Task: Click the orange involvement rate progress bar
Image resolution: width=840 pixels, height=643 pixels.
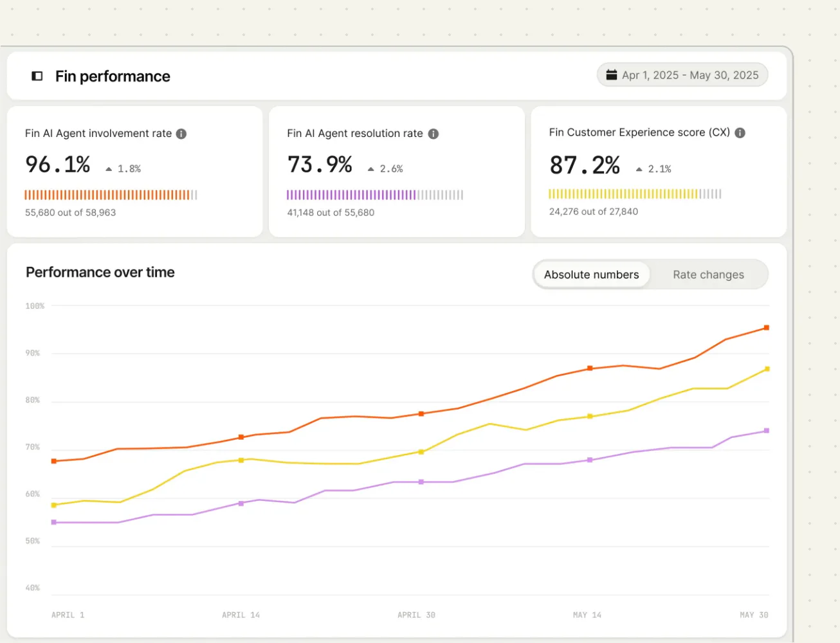Action: [111, 195]
